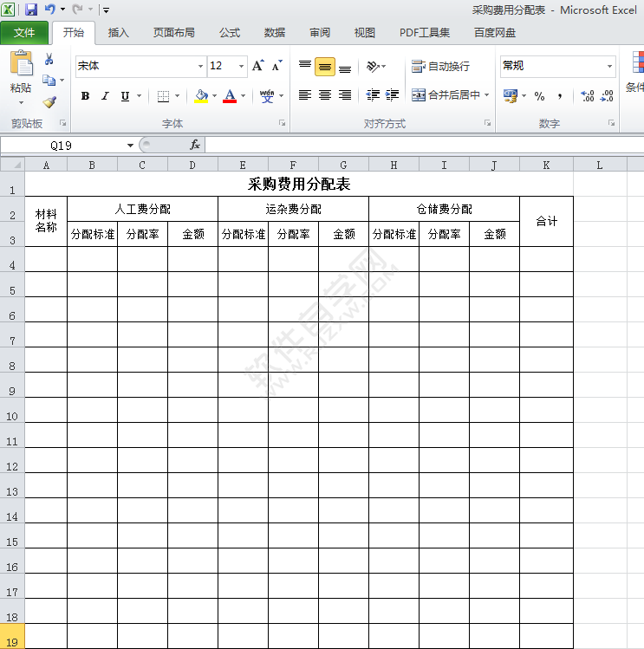Open the 剪贴板 group dialog launcher
Screen dimensions: 644x649
click(63, 123)
